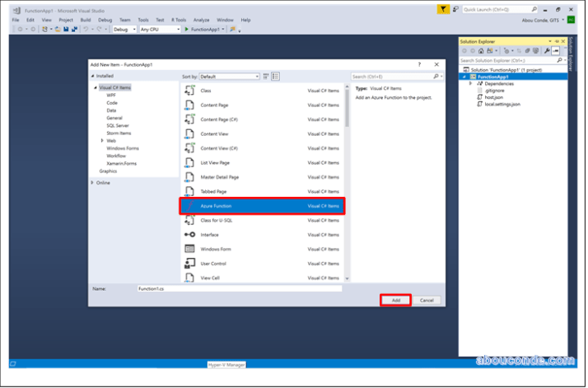Toggle Preview Selected Items in Solution Explorer

tap(556, 51)
